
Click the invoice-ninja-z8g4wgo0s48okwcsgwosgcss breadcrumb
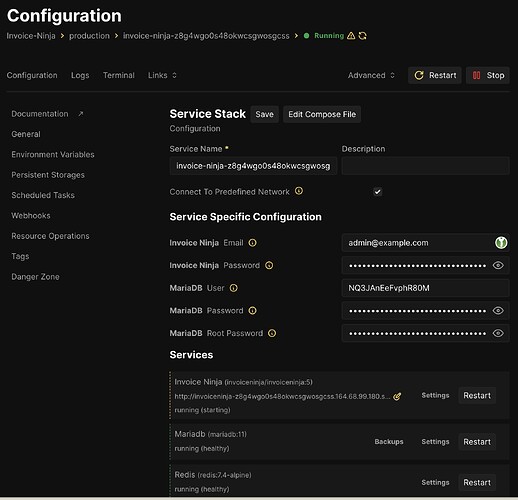click(206, 36)
